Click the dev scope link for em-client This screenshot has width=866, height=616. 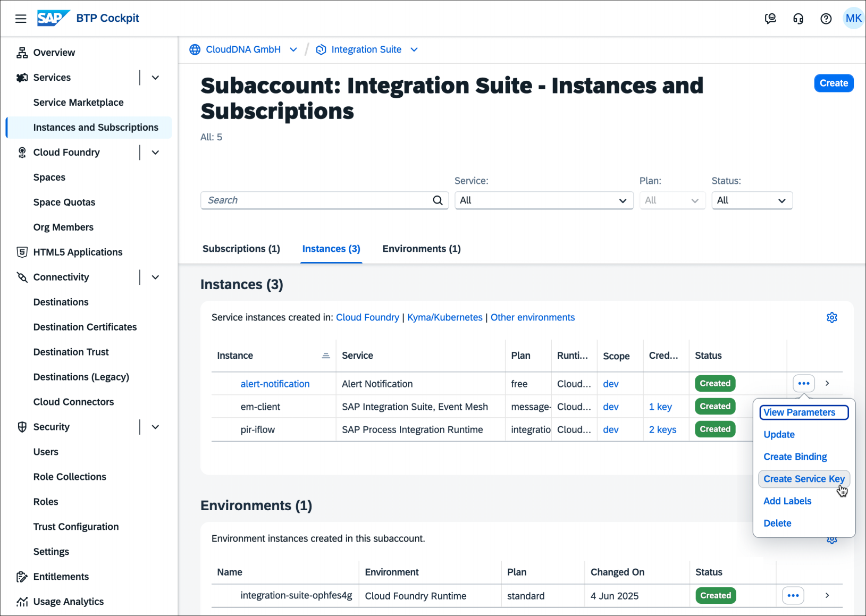(610, 407)
